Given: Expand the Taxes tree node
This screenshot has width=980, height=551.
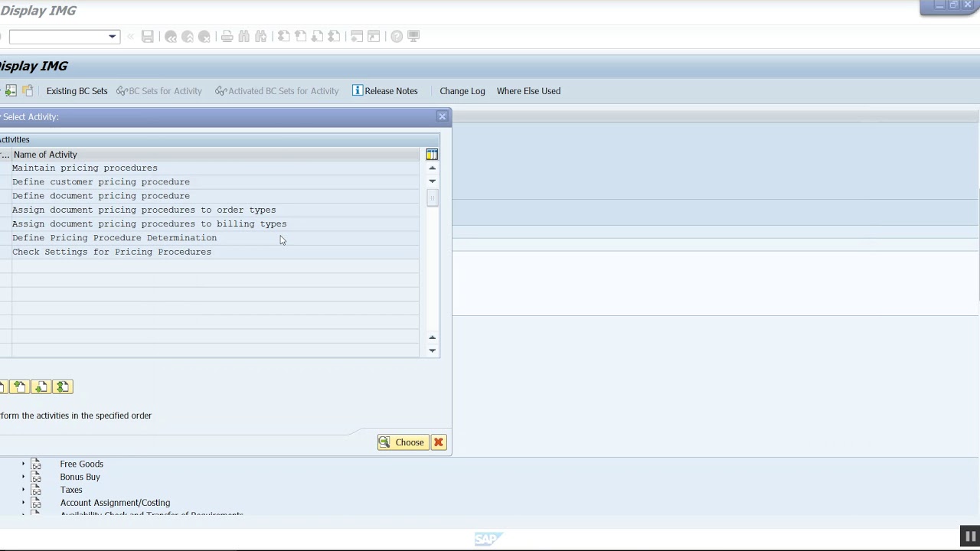Looking at the screenshot, I should click(x=23, y=490).
